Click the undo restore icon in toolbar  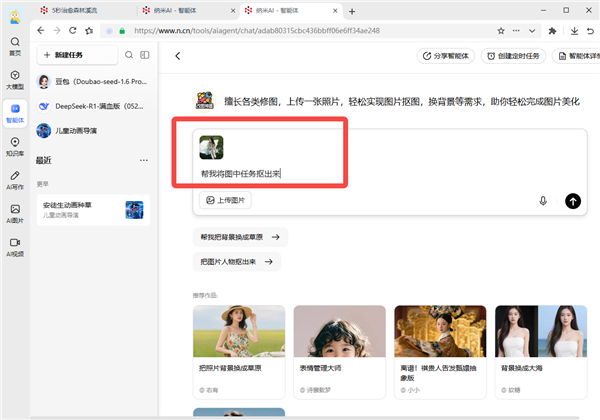click(590, 31)
